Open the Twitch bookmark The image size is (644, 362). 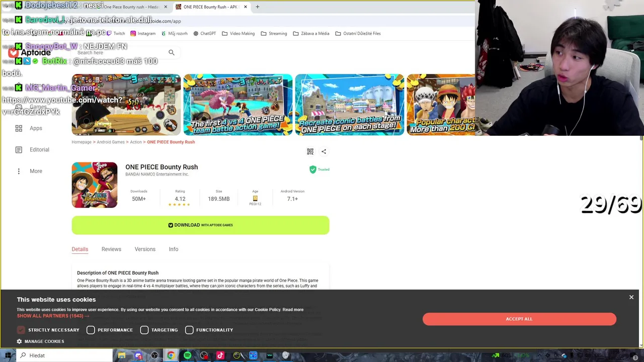tap(116, 33)
